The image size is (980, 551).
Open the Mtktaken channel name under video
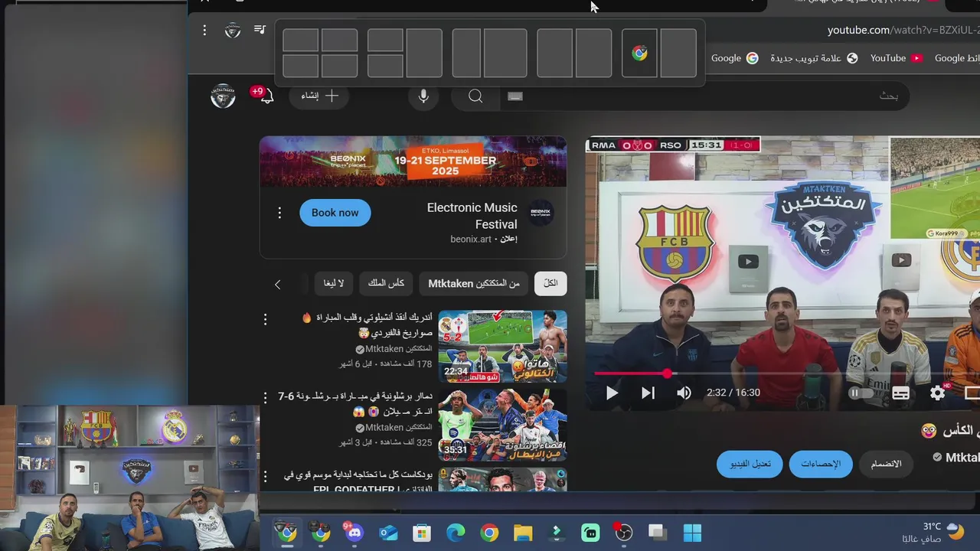(962, 457)
